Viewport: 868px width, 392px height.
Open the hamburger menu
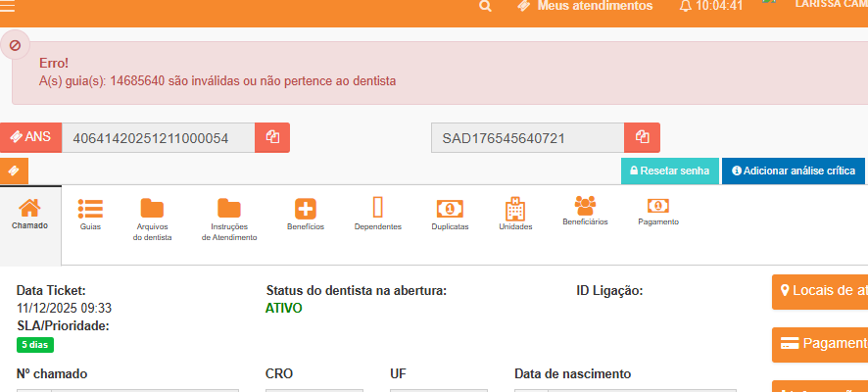(x=7, y=6)
